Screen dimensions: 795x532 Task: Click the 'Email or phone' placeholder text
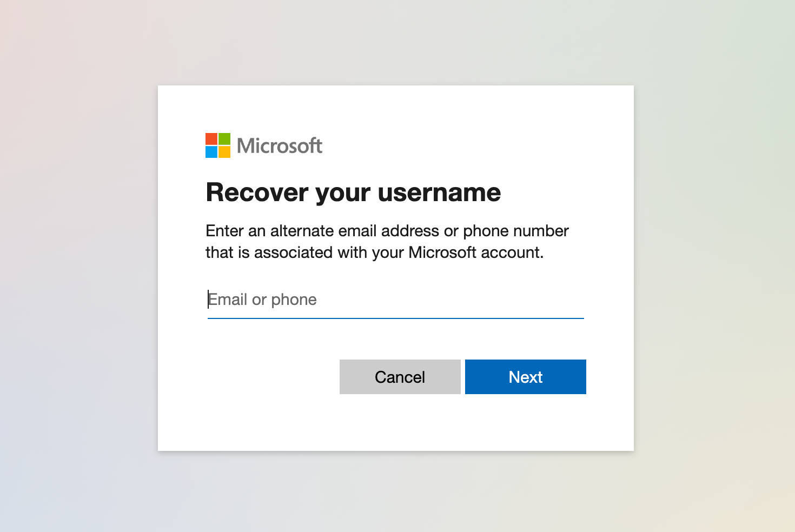coord(263,300)
